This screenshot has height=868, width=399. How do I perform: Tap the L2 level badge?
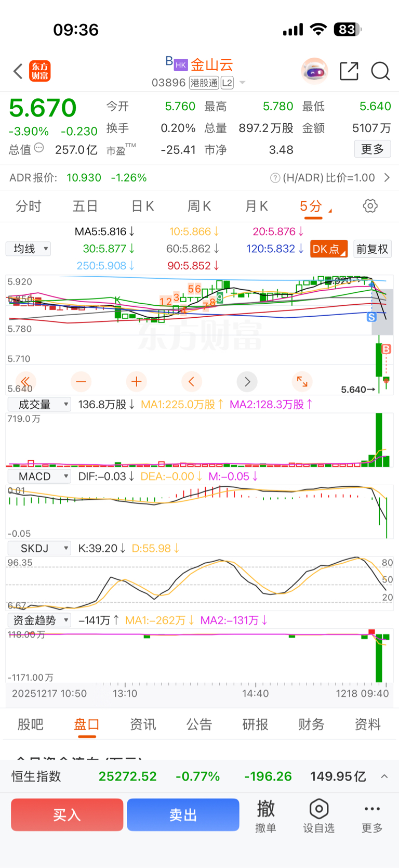coord(227,83)
